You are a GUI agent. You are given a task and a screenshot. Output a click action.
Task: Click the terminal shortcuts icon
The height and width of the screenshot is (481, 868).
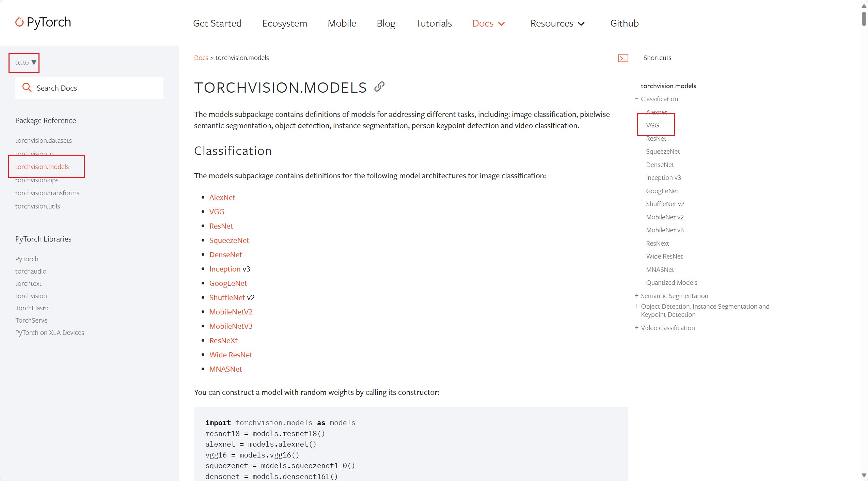[622, 58]
